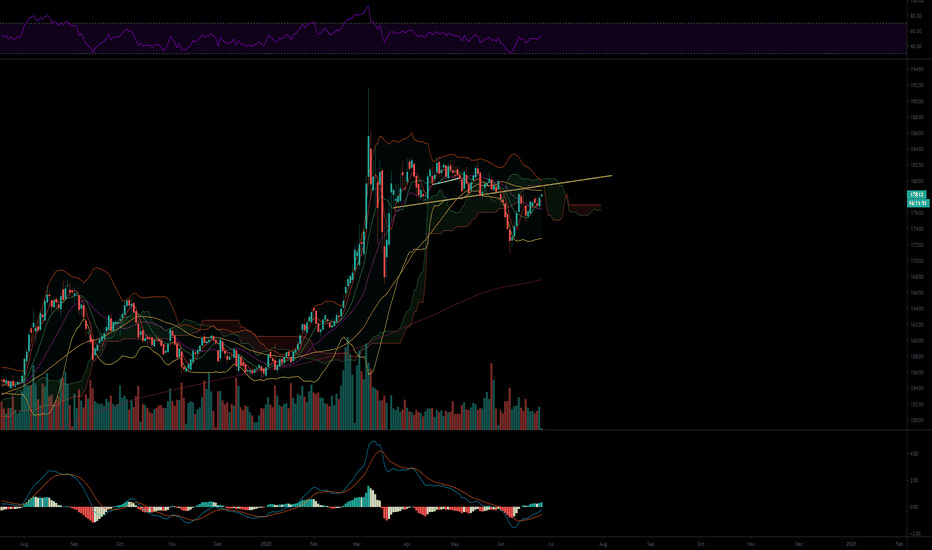Click the "19400" price axis label

(x=917, y=70)
